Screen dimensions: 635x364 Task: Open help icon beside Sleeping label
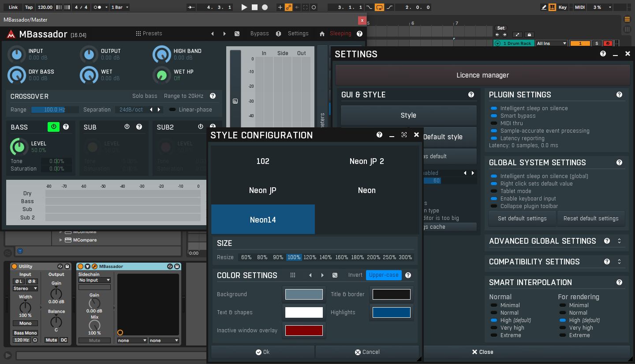click(359, 33)
